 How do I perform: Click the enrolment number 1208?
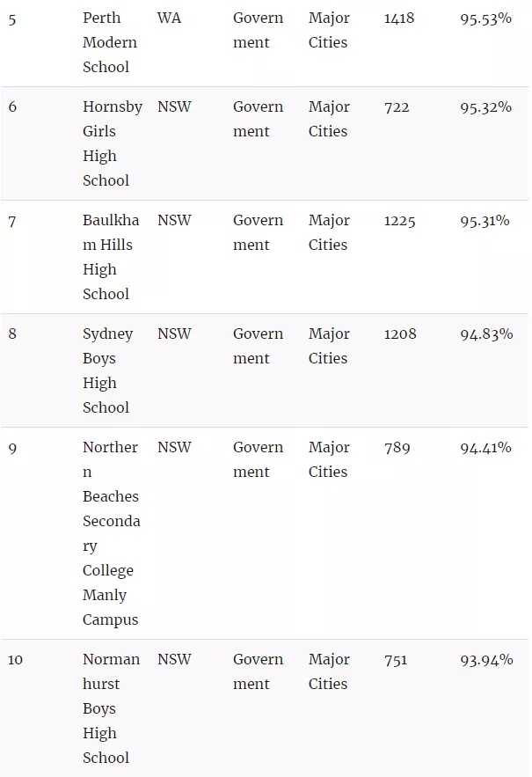tap(400, 334)
